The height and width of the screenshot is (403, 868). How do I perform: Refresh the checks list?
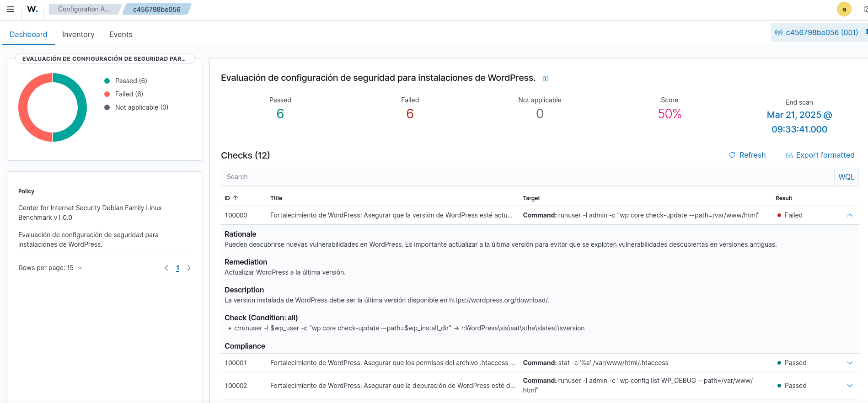747,155
